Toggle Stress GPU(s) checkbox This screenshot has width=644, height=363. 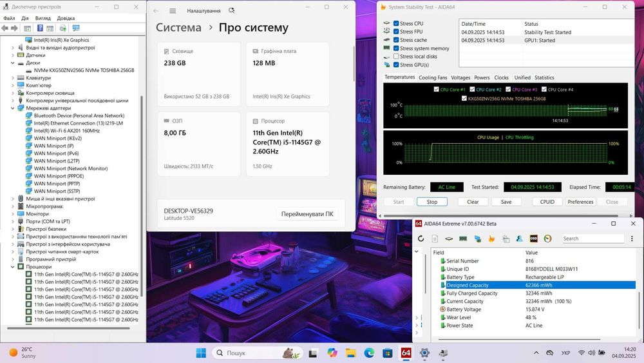click(x=396, y=64)
